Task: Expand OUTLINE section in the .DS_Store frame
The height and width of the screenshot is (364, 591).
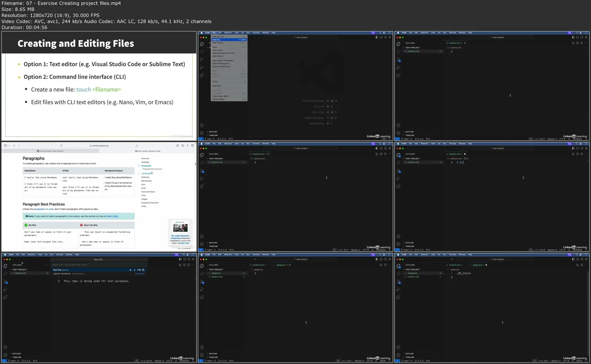Action: pyautogui.click(x=409, y=354)
